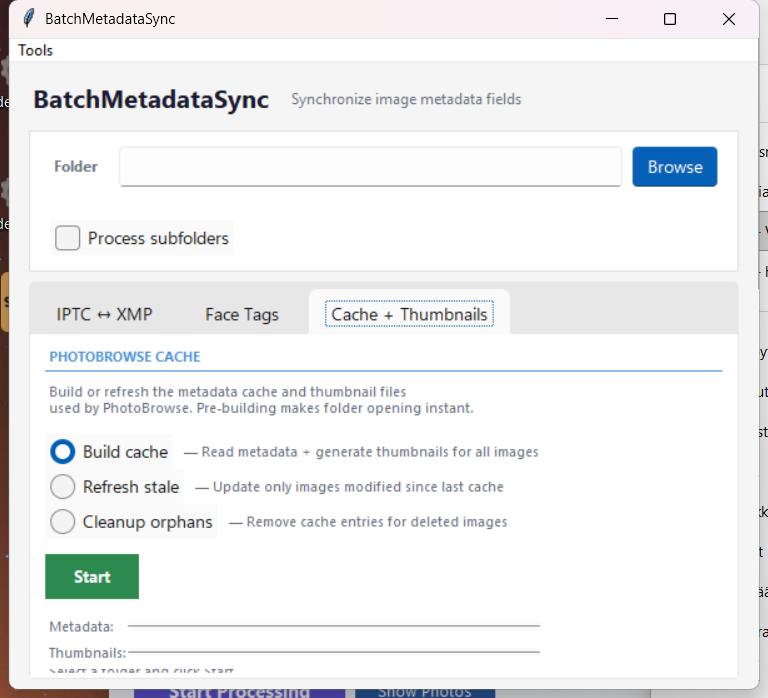The height and width of the screenshot is (698, 768).
Task: Choose the Refresh stale radio option
Action: pos(62,487)
